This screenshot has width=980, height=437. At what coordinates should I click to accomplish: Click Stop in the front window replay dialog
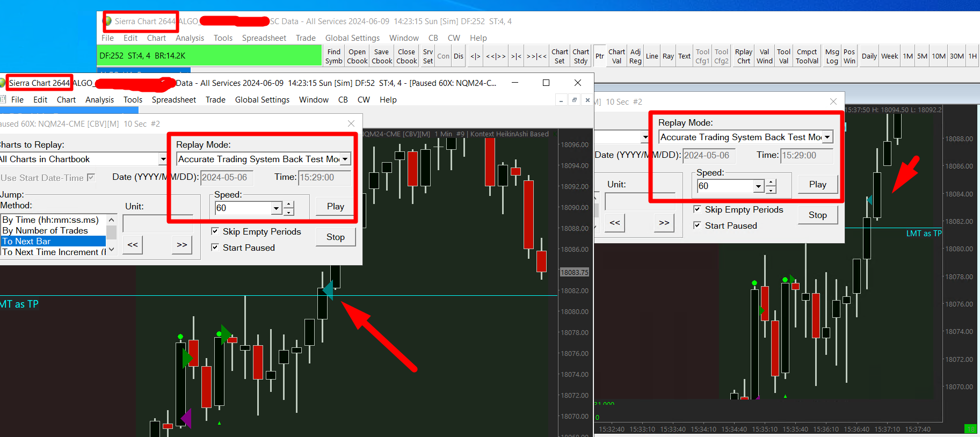336,237
